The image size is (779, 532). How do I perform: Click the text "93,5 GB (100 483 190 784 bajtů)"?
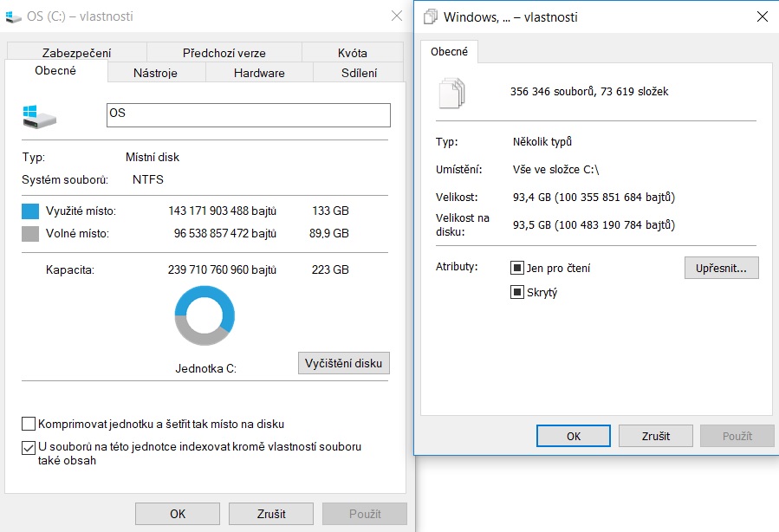[x=594, y=225]
